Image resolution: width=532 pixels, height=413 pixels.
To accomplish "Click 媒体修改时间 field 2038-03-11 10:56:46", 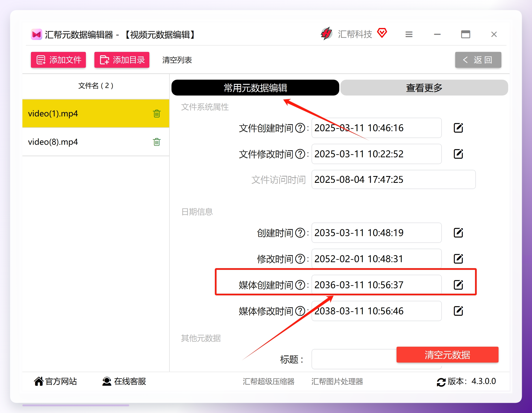I will (x=376, y=311).
